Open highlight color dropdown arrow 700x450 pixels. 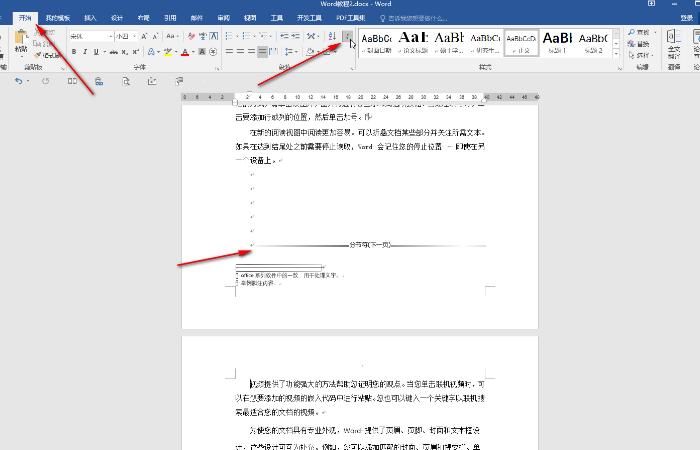pyautogui.click(x=175, y=52)
